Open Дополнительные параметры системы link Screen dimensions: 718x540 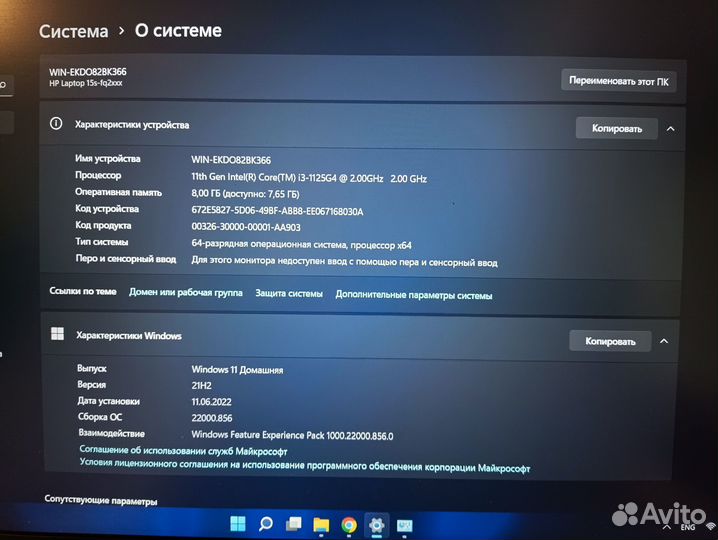414,295
